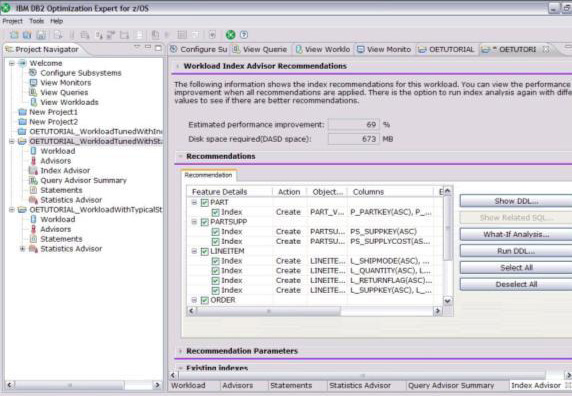Minimize the Project Navigator panel

point(148,47)
